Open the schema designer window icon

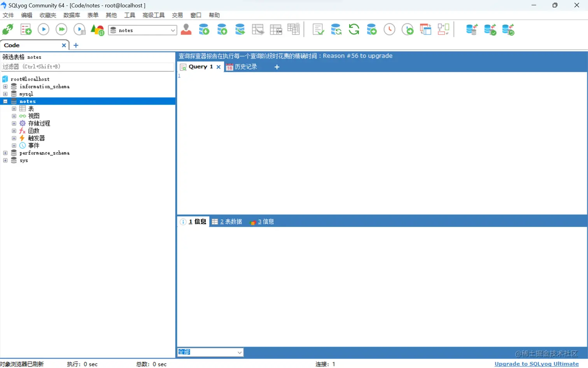(425, 30)
